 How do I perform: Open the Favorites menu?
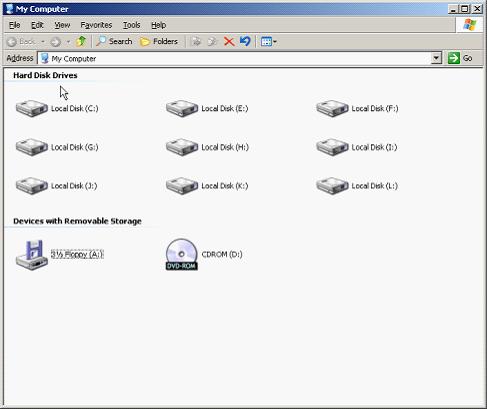[x=96, y=25]
